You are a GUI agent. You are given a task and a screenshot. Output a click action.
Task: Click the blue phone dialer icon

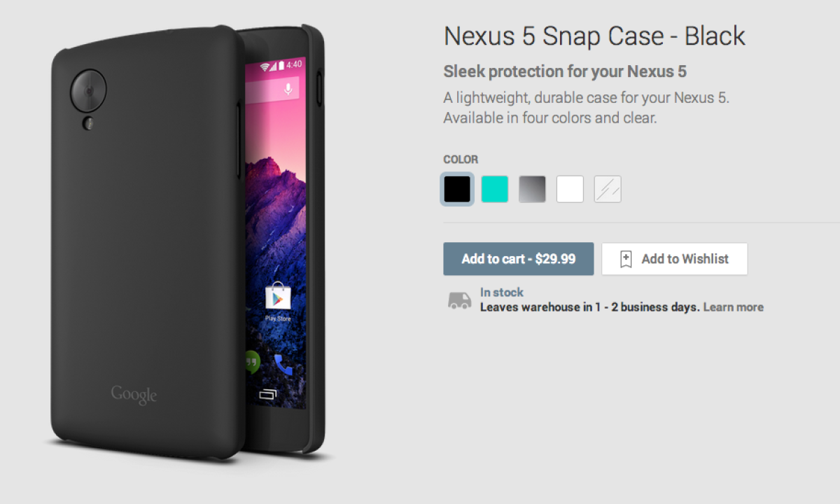[283, 364]
